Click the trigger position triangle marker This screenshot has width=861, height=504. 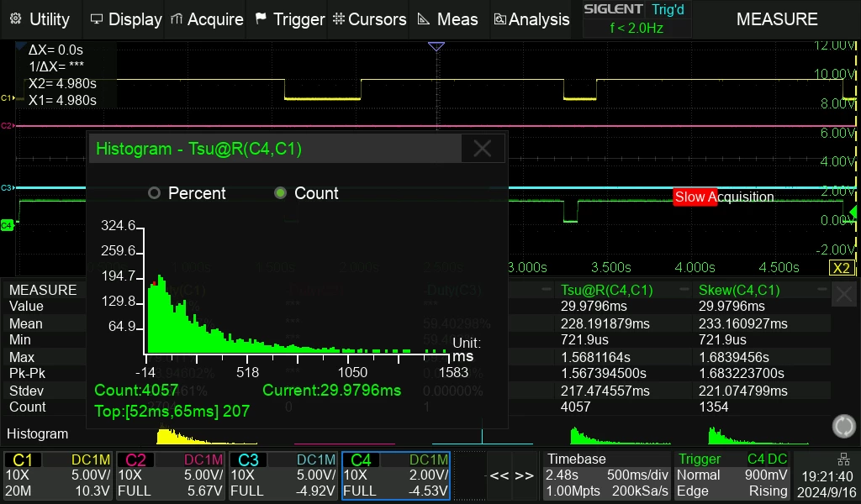coord(436,46)
